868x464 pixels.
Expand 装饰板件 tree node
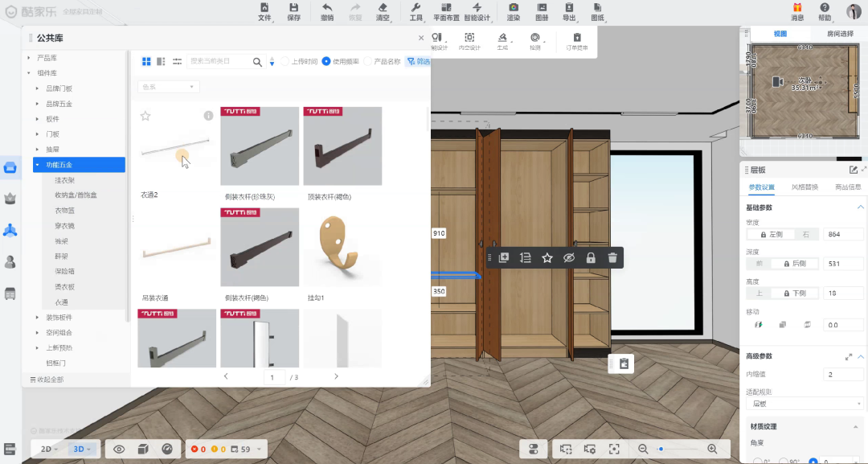click(x=37, y=318)
